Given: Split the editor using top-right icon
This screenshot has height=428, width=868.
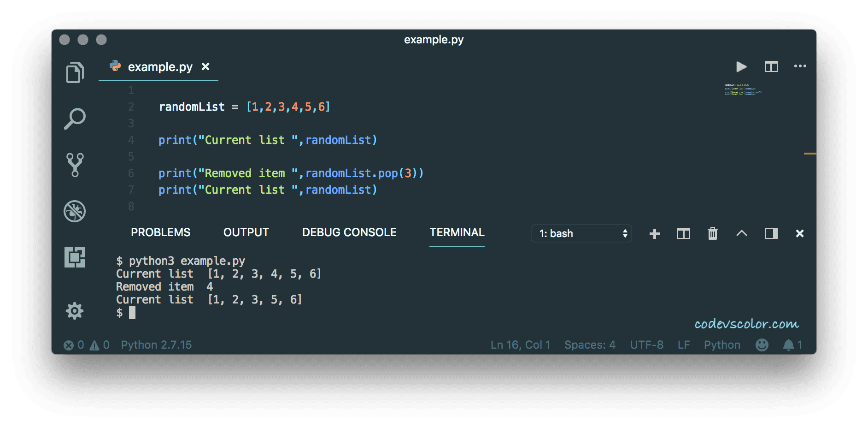Looking at the screenshot, I should pyautogui.click(x=771, y=67).
